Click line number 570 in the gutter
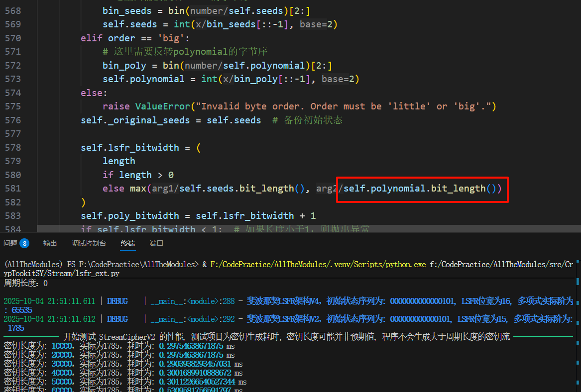Image resolution: width=581 pixels, height=392 pixels. click(x=13, y=38)
